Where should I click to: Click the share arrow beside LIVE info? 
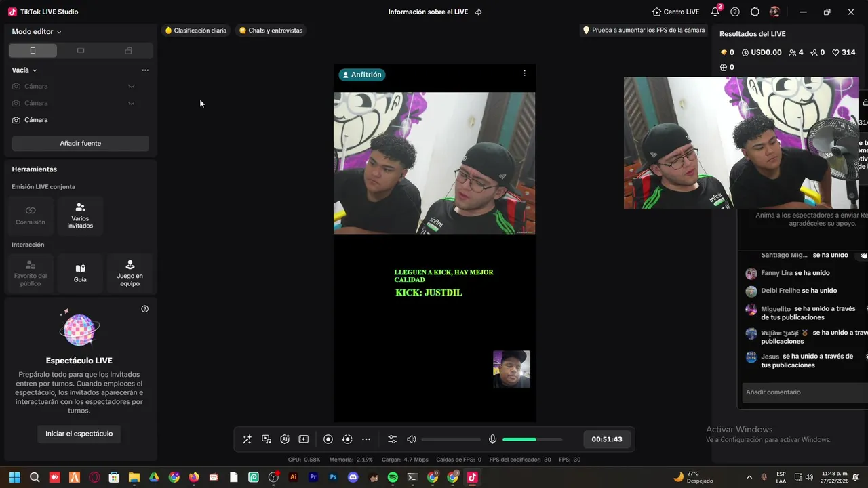478,12
